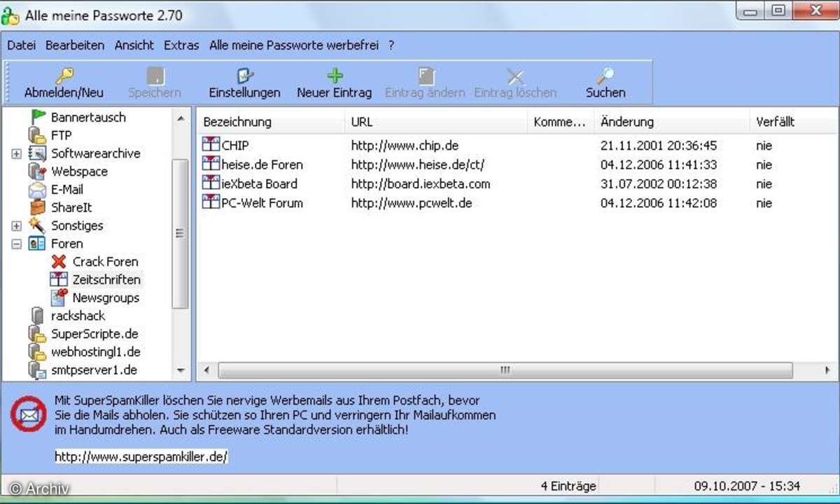The image size is (840, 504).
Task: Click status bar date 09.10.2007 - 15:34
Action: 747,486
